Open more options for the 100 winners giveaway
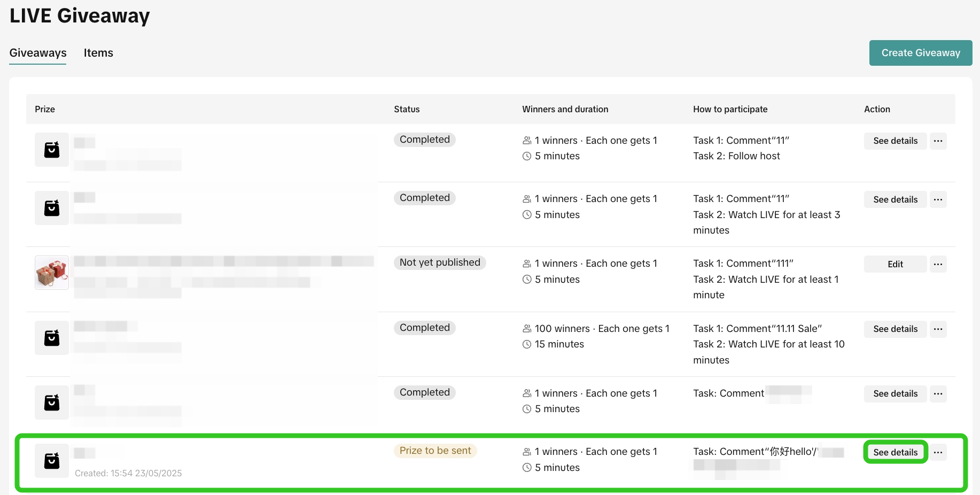 (x=938, y=329)
